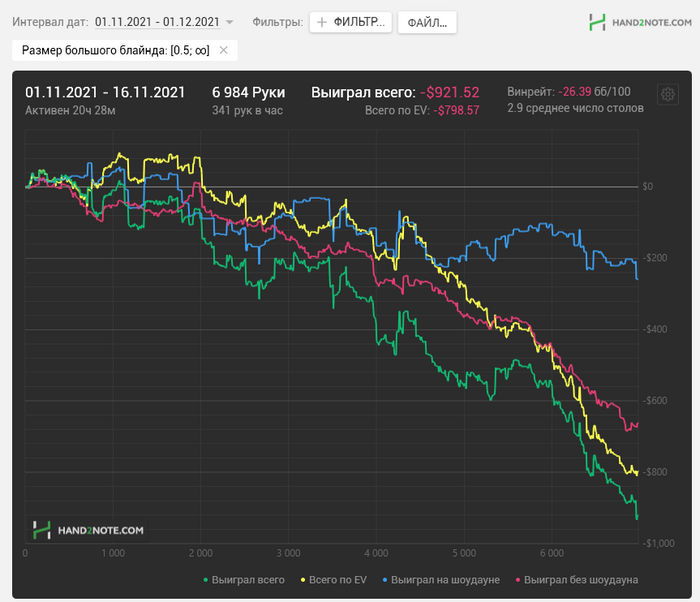
Task: Click the Интервал дат: label
Action: tap(50, 22)
